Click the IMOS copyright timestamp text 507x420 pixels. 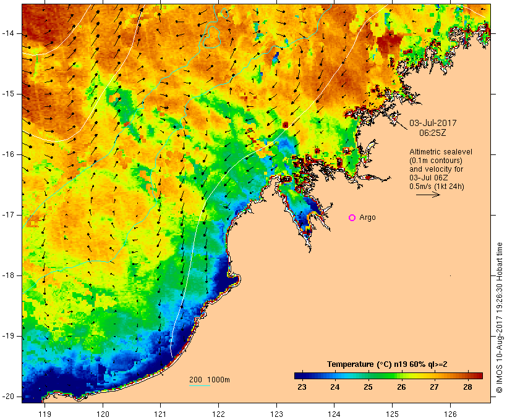point(500,317)
